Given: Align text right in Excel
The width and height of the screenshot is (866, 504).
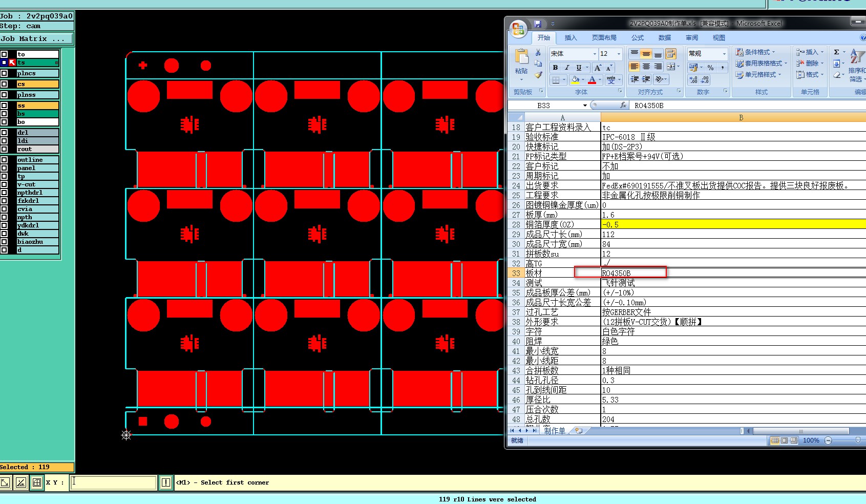Looking at the screenshot, I should 658,67.
